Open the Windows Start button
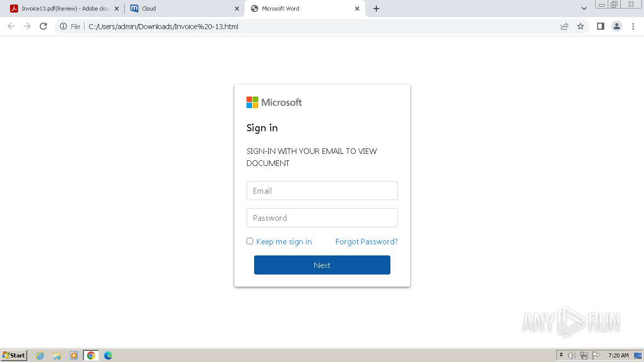 (14, 355)
